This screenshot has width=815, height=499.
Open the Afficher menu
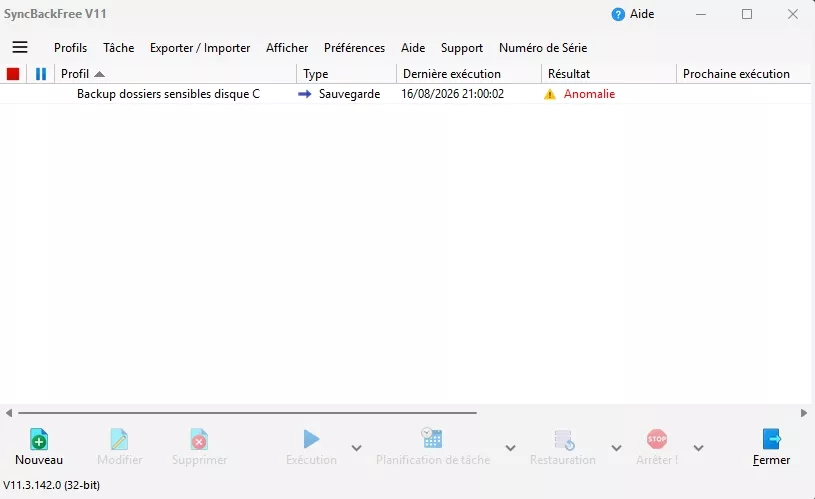pyautogui.click(x=287, y=48)
